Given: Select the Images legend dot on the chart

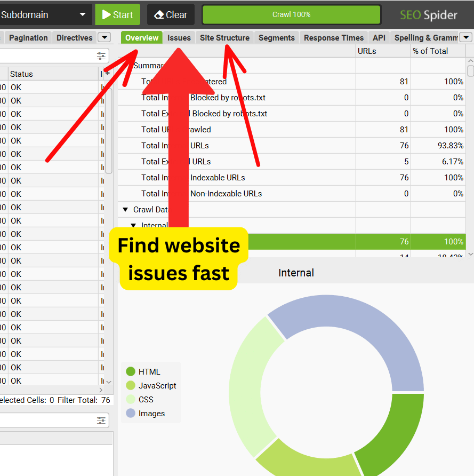Looking at the screenshot, I should point(130,413).
